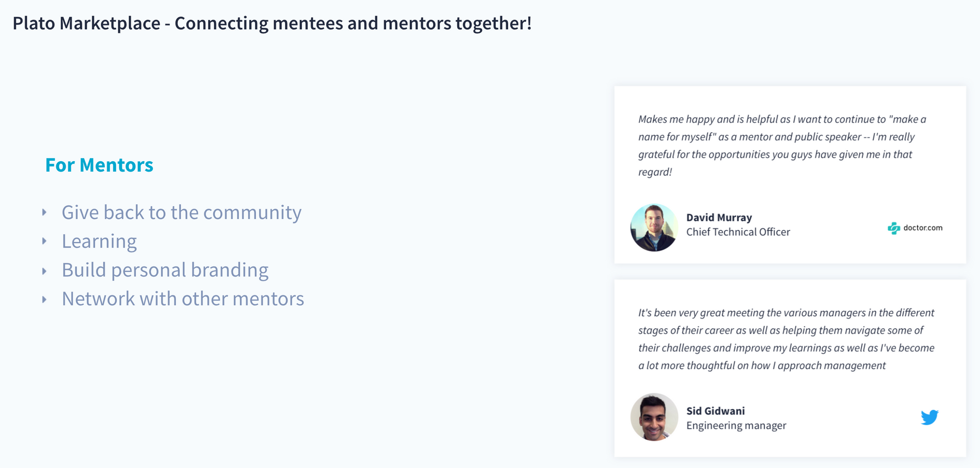980x468 pixels.
Task: Select the Give back to the community item
Action: pos(181,212)
